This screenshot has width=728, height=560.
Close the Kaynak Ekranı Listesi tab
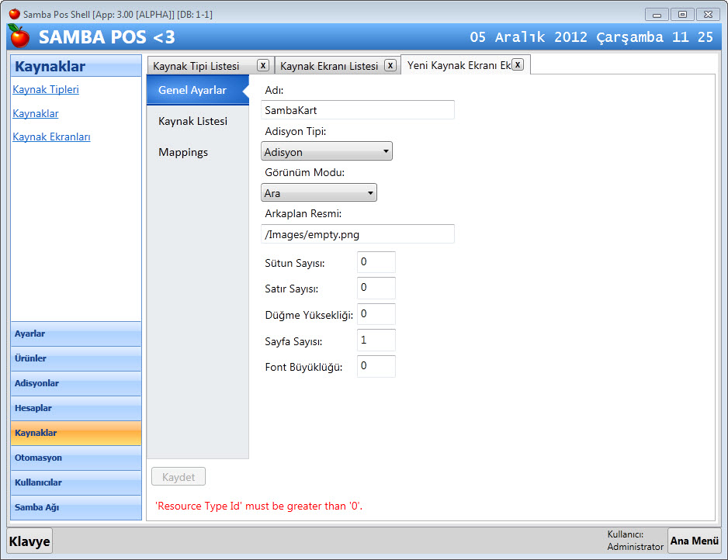[390, 65]
